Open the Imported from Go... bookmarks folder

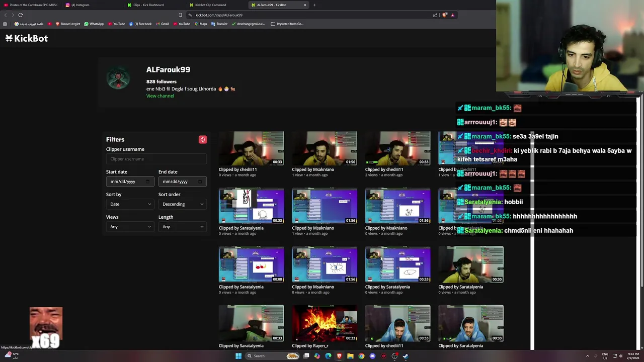(x=287, y=24)
